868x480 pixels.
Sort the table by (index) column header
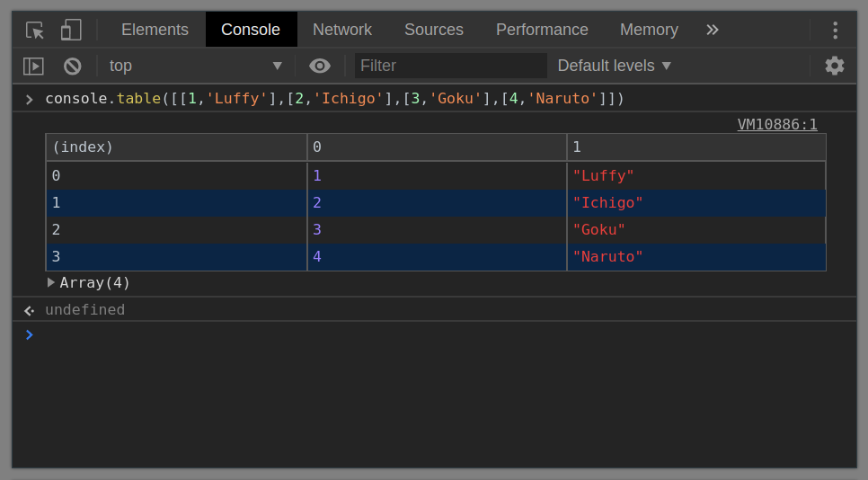[177, 147]
